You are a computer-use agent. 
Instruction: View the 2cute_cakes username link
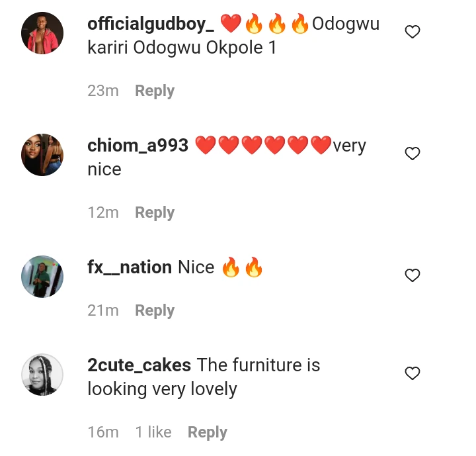coord(139,365)
